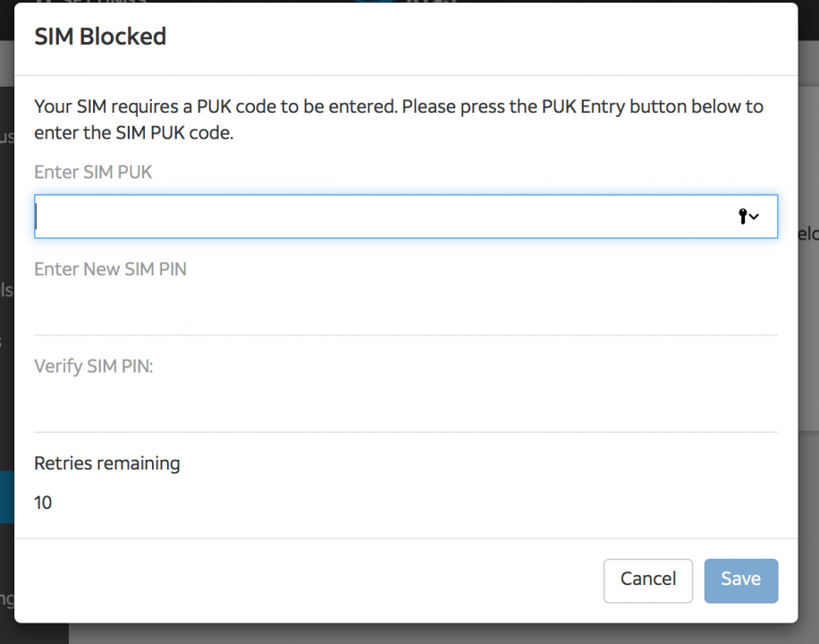Select the "Verify SIM PIN:" label text
Screen dimensions: 819x644
pyautogui.click(x=94, y=366)
